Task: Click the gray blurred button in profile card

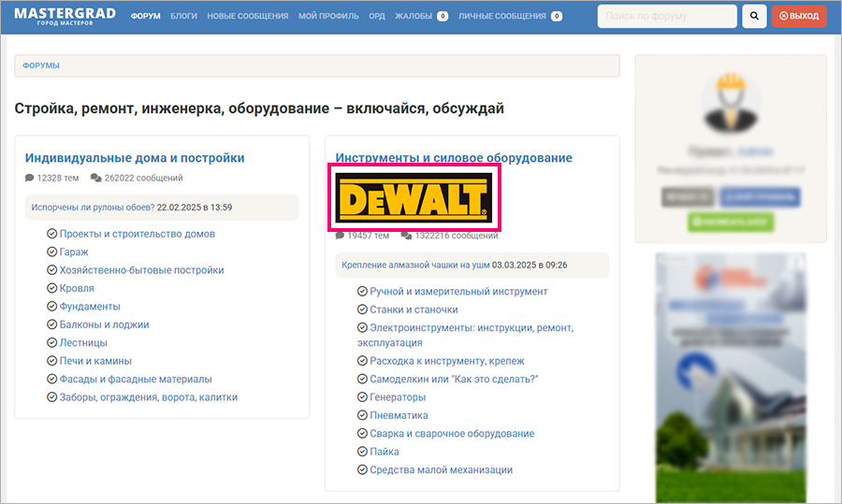Action: [688, 197]
